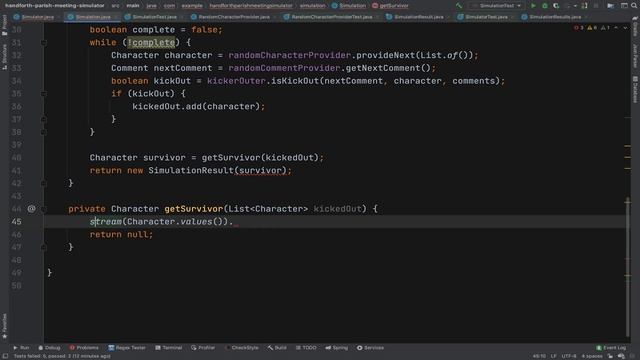Screen dimensions: 640x360
Task: Click the vertical editor scrollbar thumb
Action: 627,267
